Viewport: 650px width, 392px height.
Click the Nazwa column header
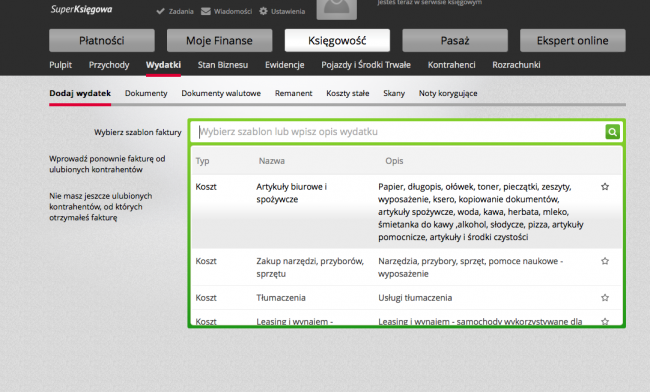(272, 161)
